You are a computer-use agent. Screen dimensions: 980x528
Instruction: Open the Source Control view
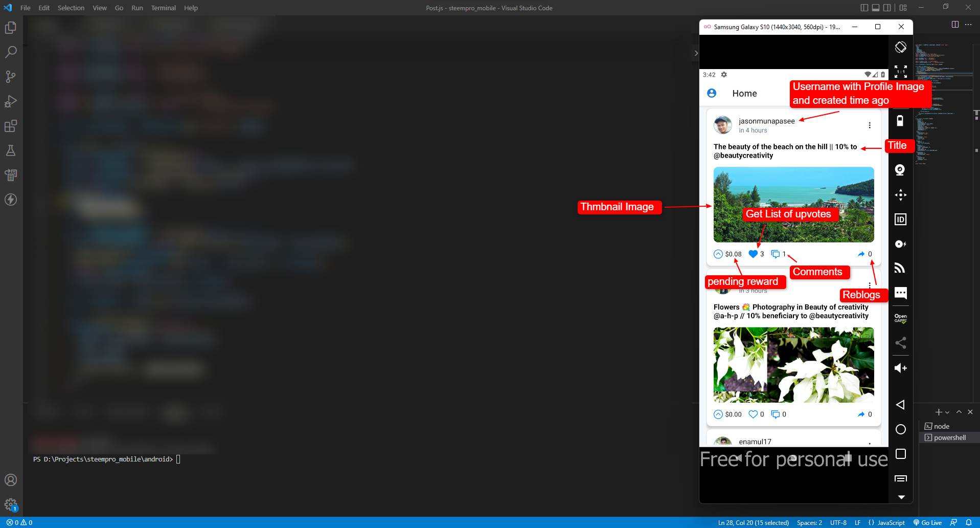tap(11, 77)
